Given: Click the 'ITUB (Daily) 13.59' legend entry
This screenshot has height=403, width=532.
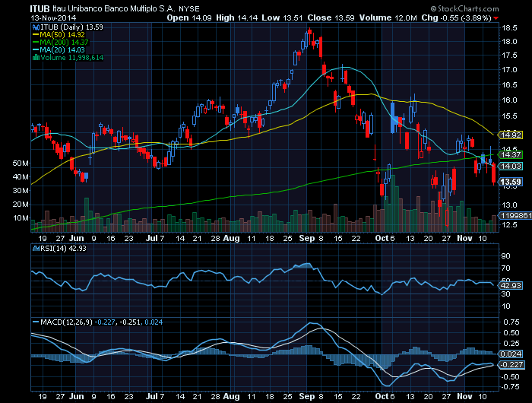Looking at the screenshot, I should 71,27.
